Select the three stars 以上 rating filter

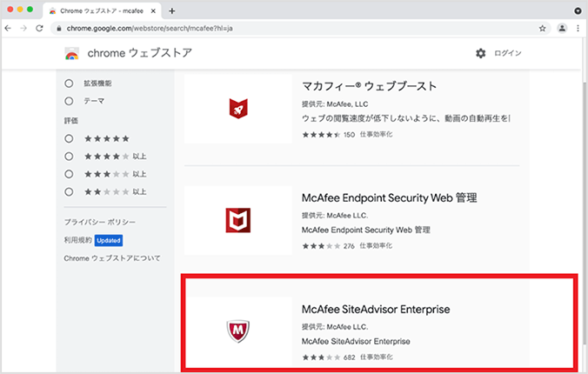point(69,174)
